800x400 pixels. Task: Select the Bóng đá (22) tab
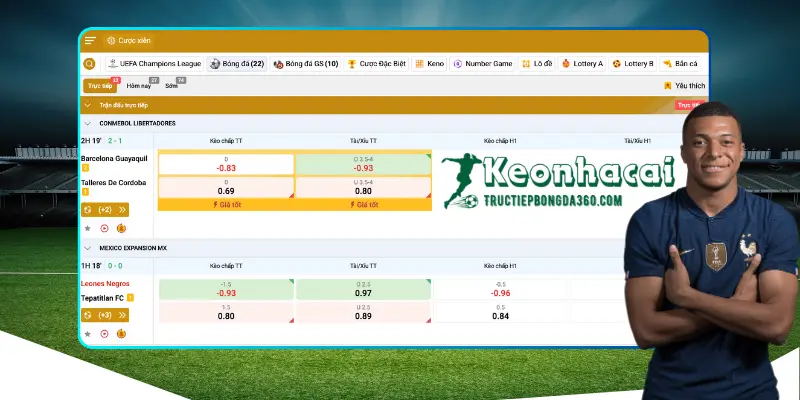236,64
